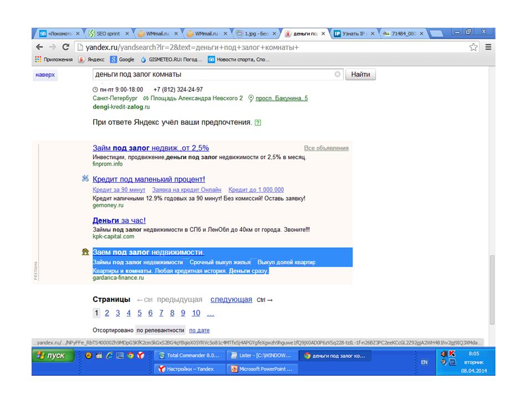Image resolution: width=532 pixels, height=399 pixels.
Task: Switch to Lister taskbar window
Action: tap(262, 356)
